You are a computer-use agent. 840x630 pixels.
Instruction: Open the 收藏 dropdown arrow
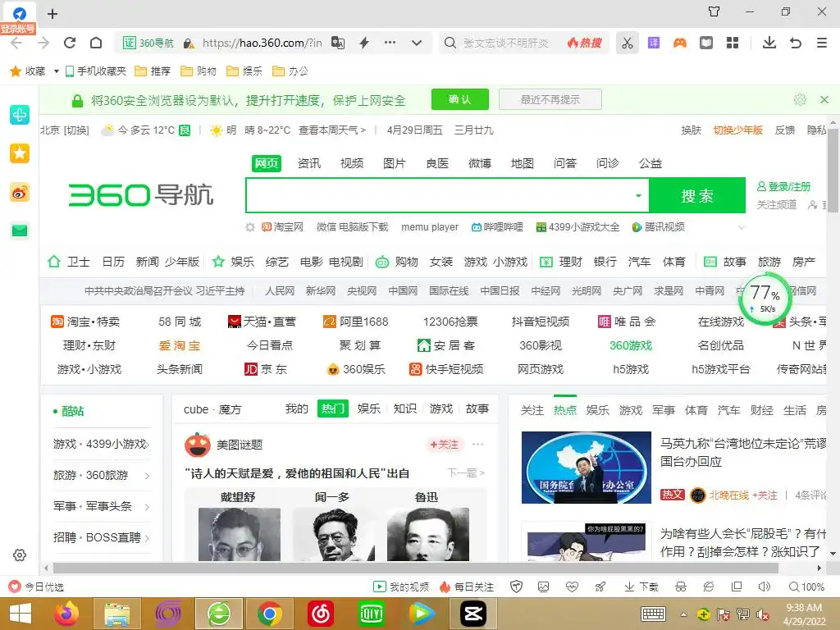pyautogui.click(x=57, y=71)
